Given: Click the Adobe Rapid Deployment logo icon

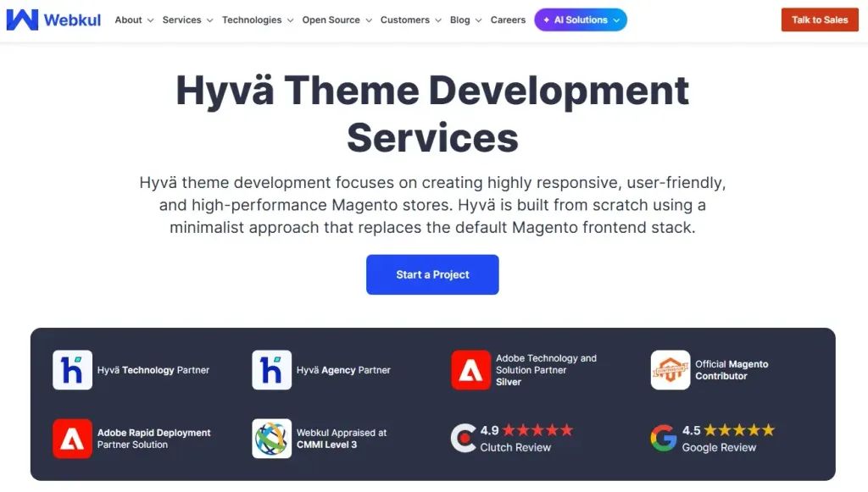Looking at the screenshot, I should [x=73, y=439].
